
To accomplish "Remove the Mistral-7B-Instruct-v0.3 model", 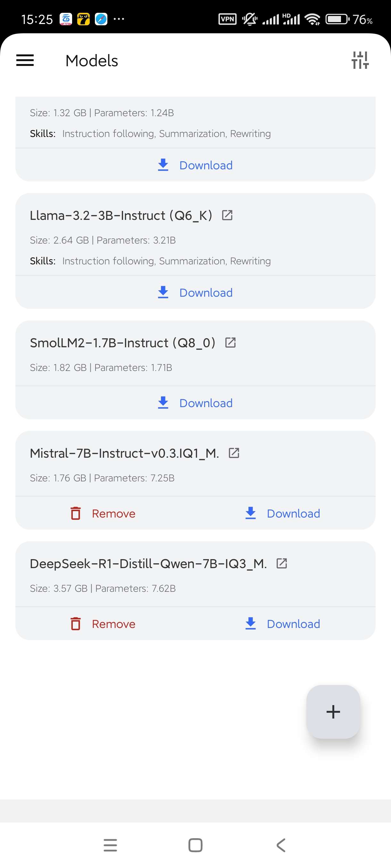I will (x=103, y=513).
